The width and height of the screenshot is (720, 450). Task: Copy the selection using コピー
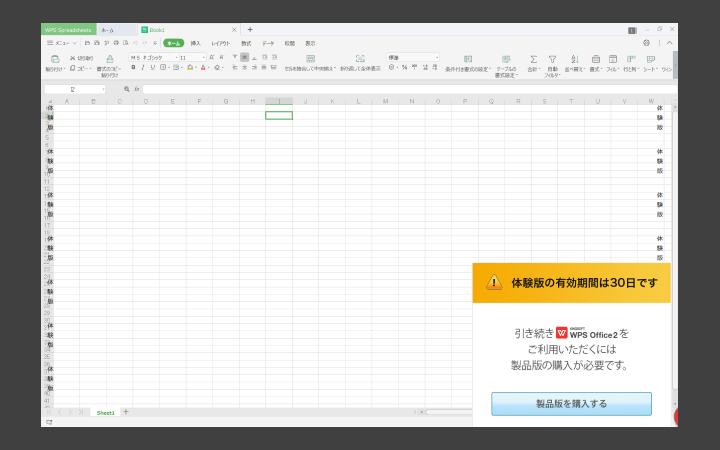click(80, 68)
